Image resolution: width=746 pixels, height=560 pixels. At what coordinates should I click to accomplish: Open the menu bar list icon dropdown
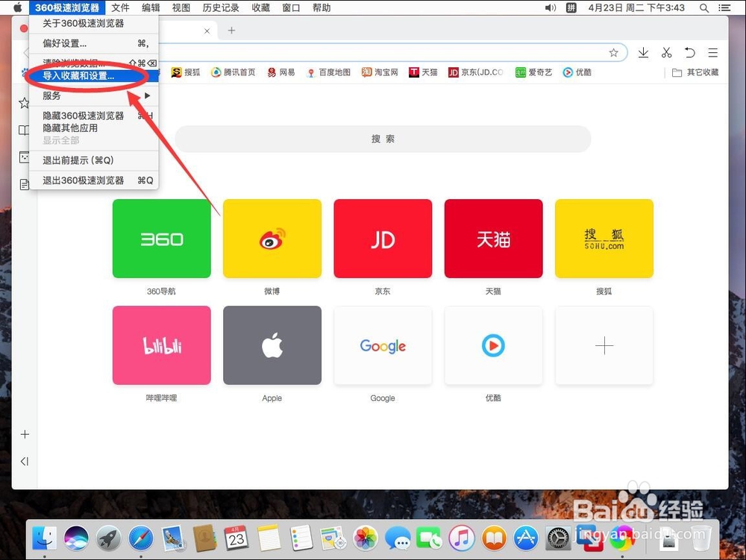(725, 8)
